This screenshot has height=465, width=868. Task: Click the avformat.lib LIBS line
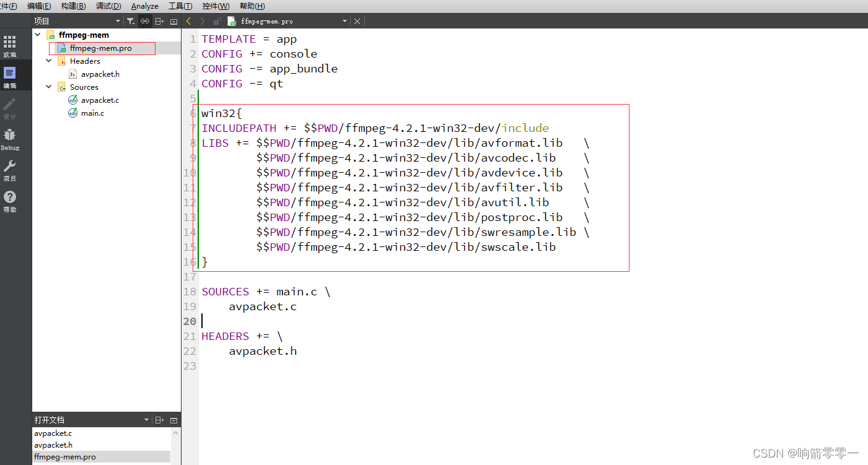tap(395, 143)
